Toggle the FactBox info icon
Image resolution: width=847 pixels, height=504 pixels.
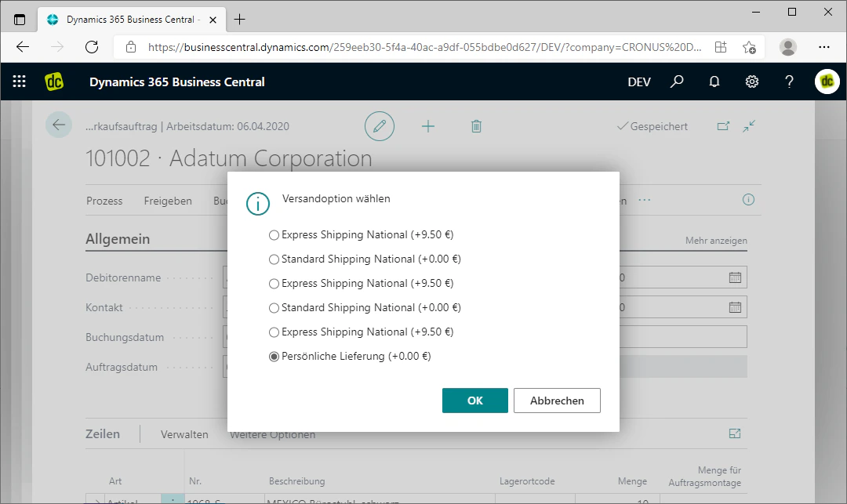click(x=748, y=200)
